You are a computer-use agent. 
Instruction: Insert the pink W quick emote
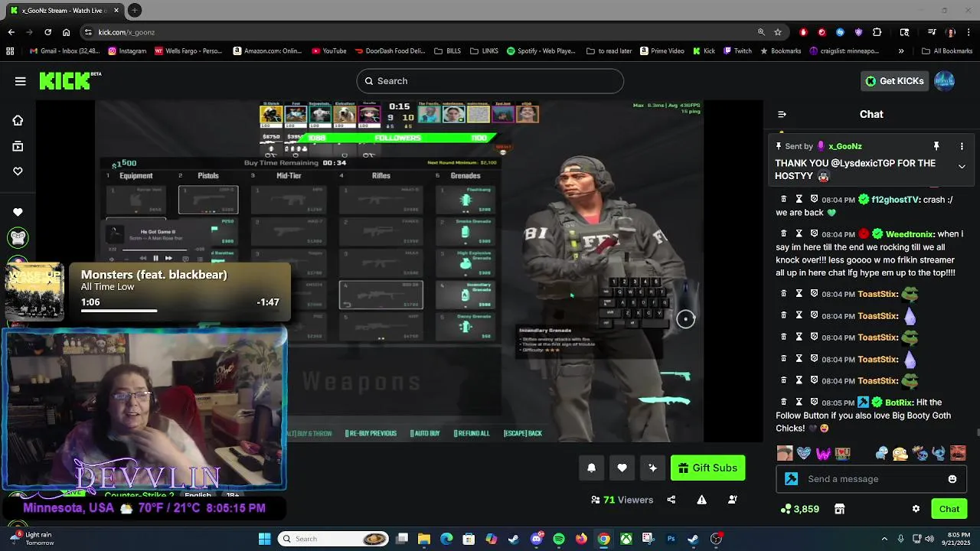pyautogui.click(x=823, y=453)
